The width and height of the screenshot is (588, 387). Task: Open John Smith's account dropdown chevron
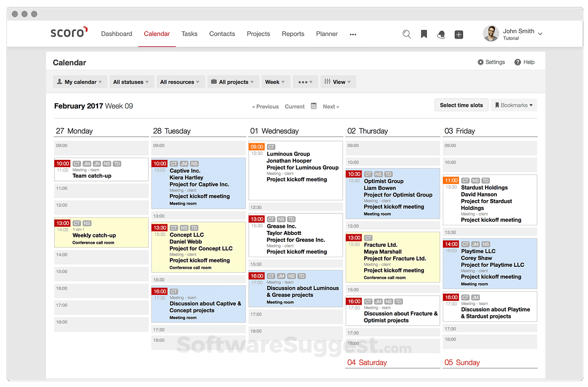click(540, 33)
